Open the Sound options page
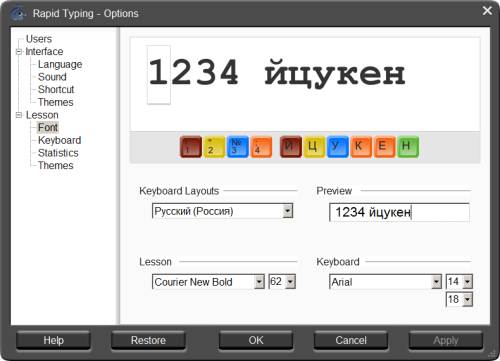This screenshot has height=361, width=500. tap(52, 77)
